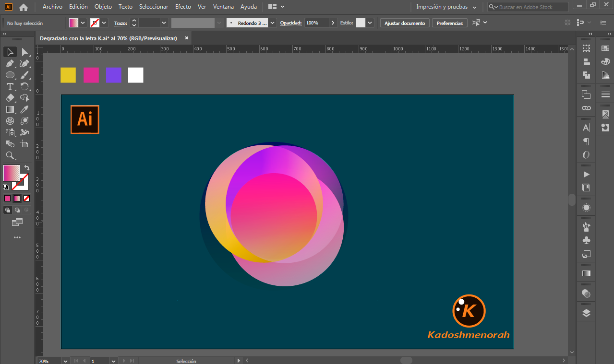This screenshot has height=364, width=614.
Task: Select the Polar Grid tool
Action: (10, 121)
